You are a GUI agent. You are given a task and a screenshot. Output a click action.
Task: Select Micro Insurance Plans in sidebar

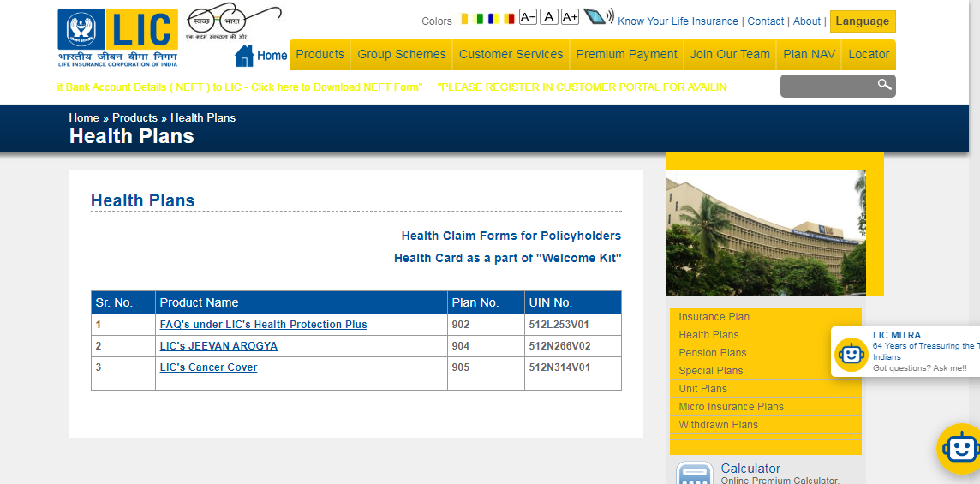click(x=766, y=406)
